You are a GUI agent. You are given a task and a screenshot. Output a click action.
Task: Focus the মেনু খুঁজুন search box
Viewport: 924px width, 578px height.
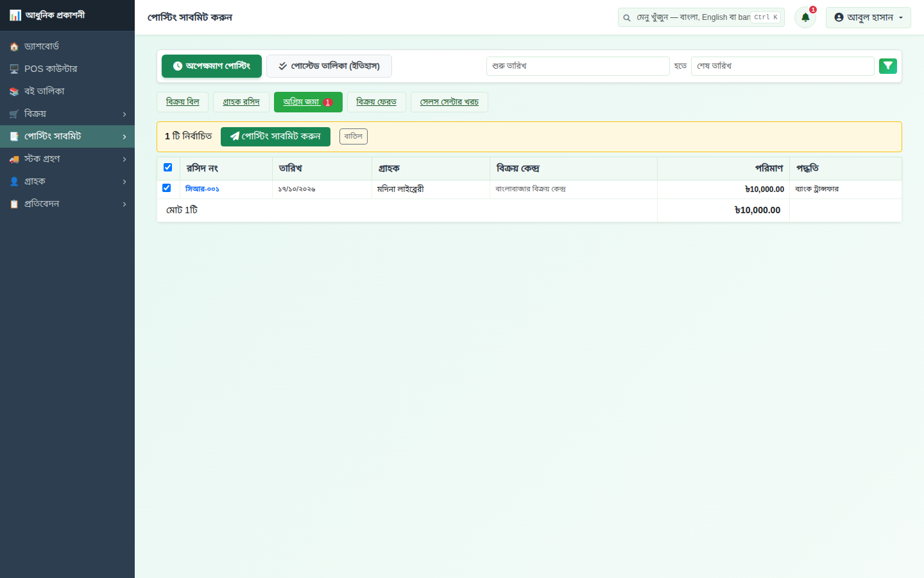coord(701,17)
